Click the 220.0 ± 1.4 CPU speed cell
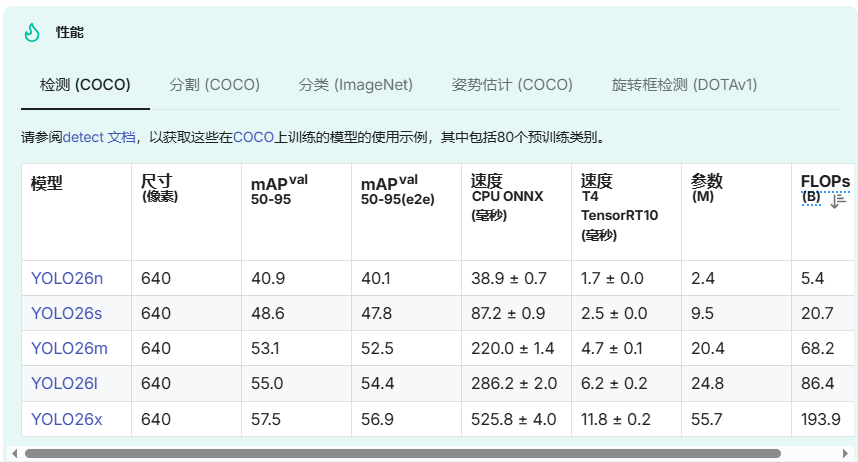Viewport: 858px width, 462px height. [517, 348]
